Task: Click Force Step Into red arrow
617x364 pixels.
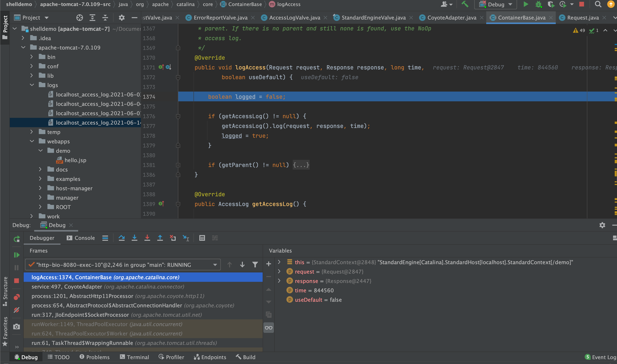Action: point(147,238)
